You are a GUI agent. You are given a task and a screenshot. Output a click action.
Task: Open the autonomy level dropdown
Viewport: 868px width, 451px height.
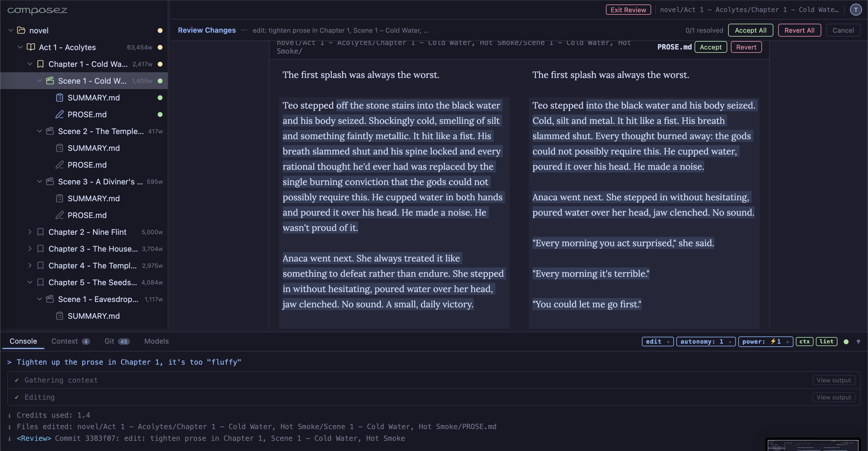[705, 342]
